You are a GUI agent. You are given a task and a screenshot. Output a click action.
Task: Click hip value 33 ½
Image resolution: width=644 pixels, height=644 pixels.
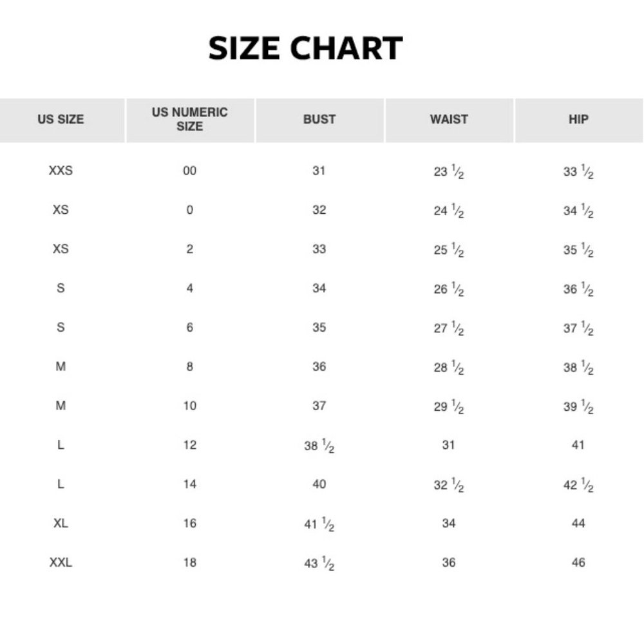[578, 171]
